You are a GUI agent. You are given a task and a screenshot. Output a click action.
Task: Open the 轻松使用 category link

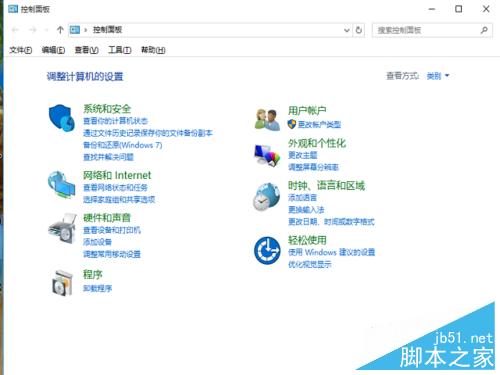[307, 240]
